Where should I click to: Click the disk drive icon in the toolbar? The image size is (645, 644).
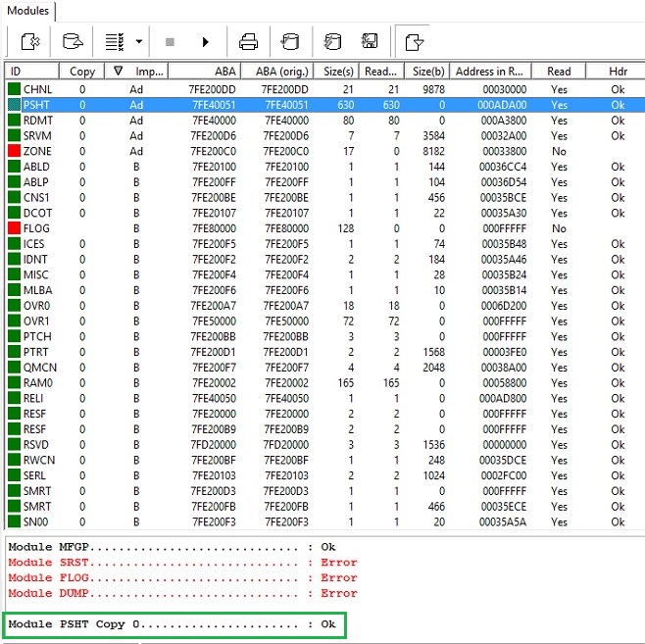pos(71,42)
